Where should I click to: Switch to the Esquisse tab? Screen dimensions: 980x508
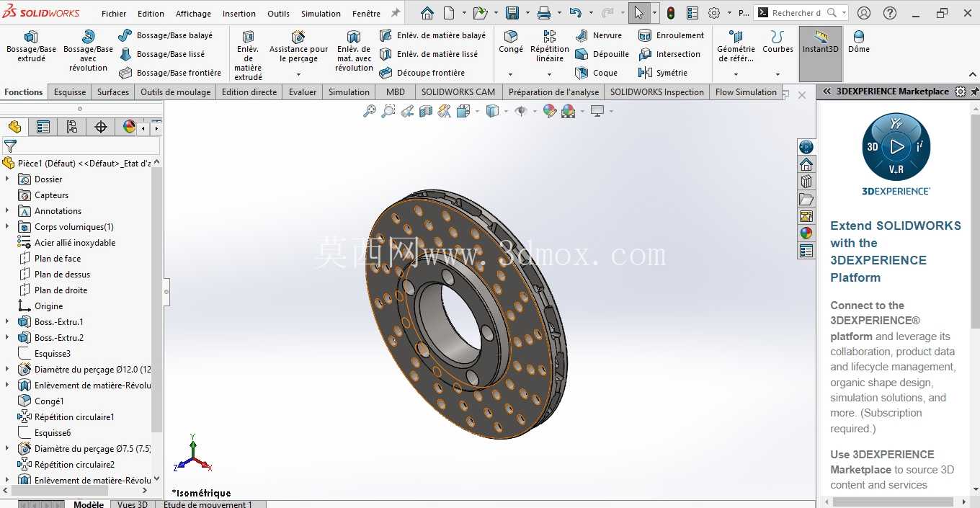tap(70, 92)
